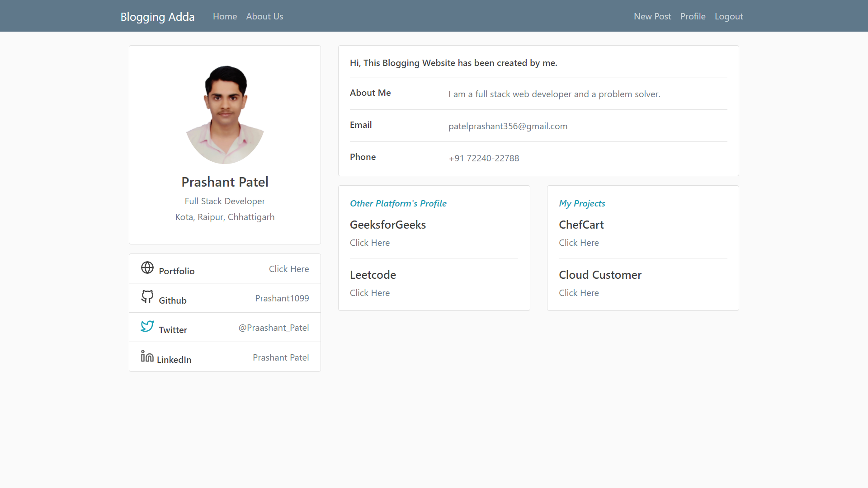
Task: Open @Praashant_Patel Twitter link
Action: [274, 328]
